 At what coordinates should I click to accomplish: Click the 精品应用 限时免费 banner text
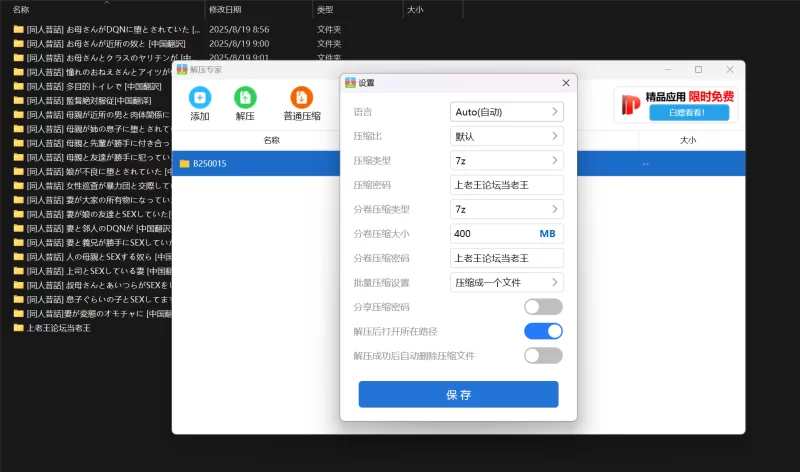(690, 96)
